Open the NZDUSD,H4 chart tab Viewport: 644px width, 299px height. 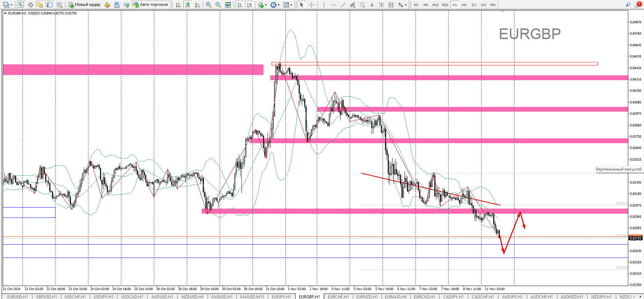(x=192, y=297)
